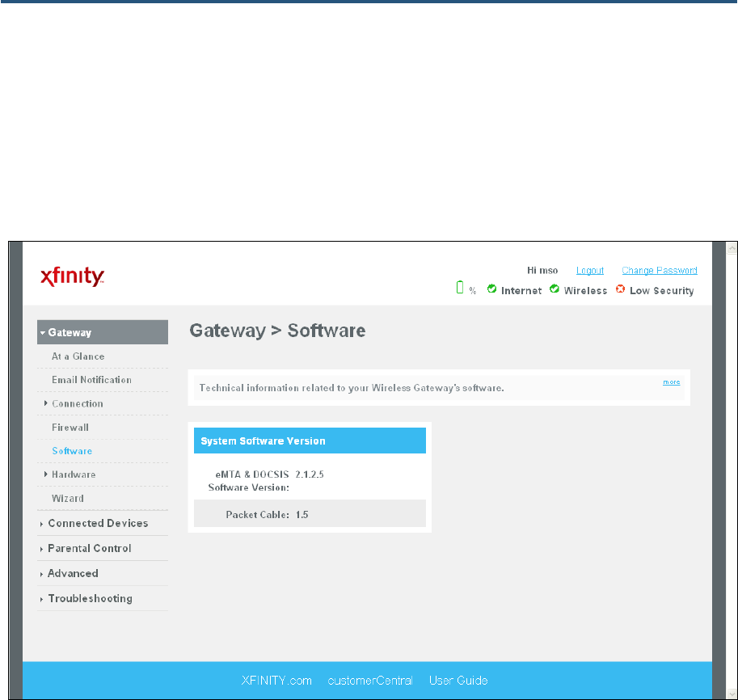This screenshot has height=700, width=738.
Task: Click the System Software Version header
Action: click(310, 441)
